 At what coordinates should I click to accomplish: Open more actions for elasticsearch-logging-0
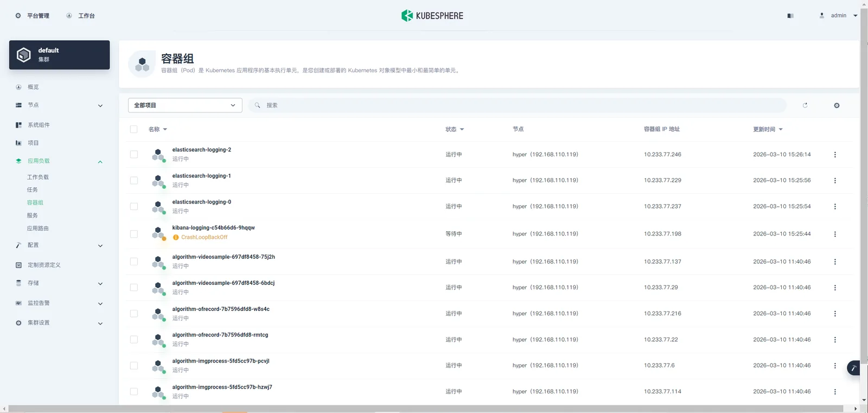(x=835, y=207)
